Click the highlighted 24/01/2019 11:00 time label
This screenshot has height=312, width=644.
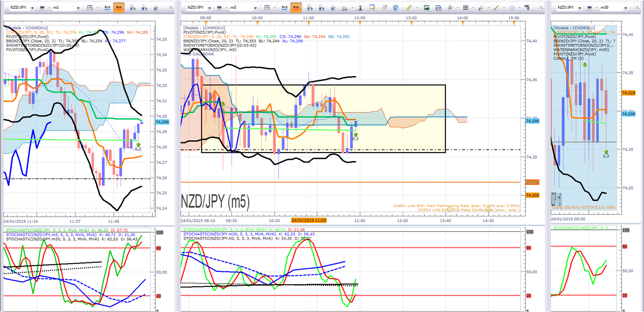coord(308,221)
